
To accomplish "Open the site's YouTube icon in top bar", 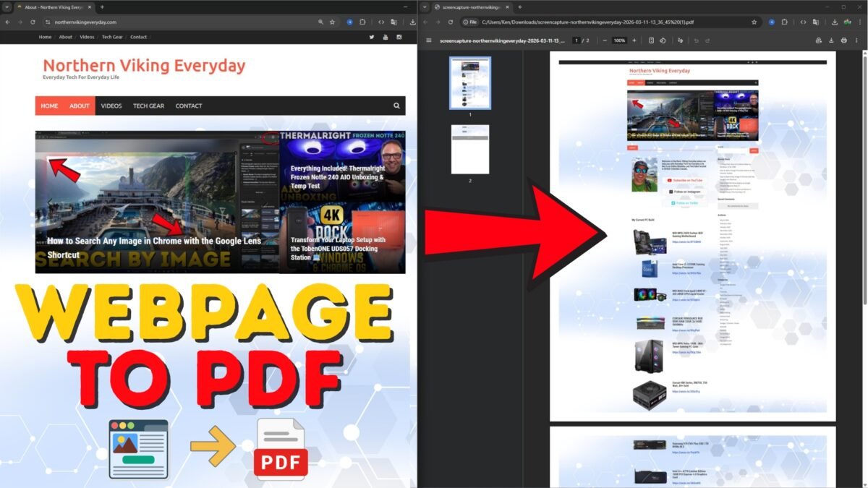I will (386, 37).
